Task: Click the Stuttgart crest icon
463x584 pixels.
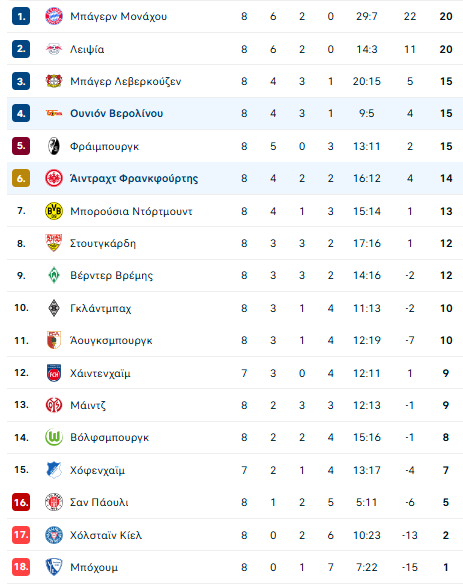Action: 54,243
